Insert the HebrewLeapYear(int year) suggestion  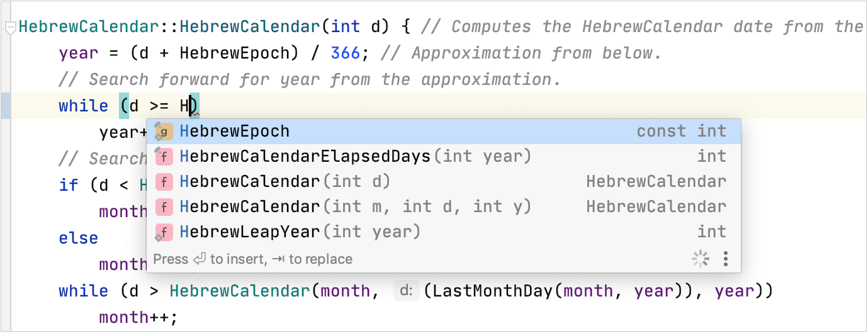coord(300,232)
